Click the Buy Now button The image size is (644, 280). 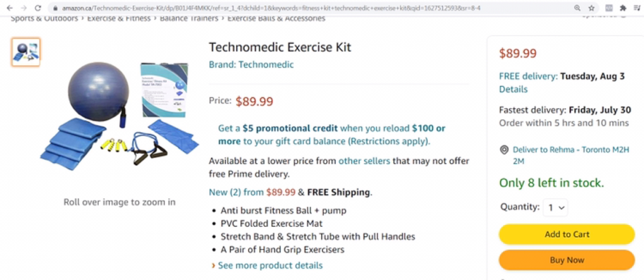[x=567, y=260]
